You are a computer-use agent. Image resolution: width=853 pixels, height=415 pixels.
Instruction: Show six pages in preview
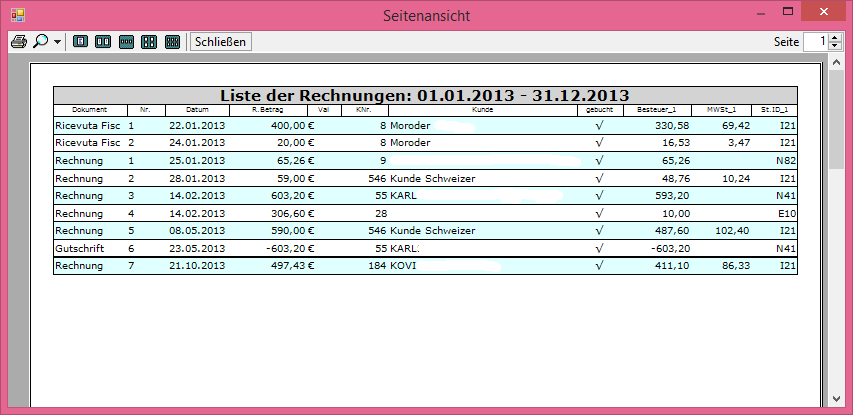tap(172, 42)
